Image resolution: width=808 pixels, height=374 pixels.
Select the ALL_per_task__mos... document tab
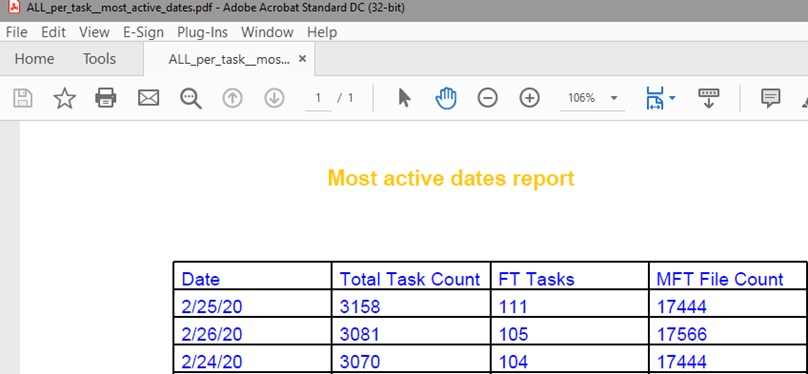point(229,60)
